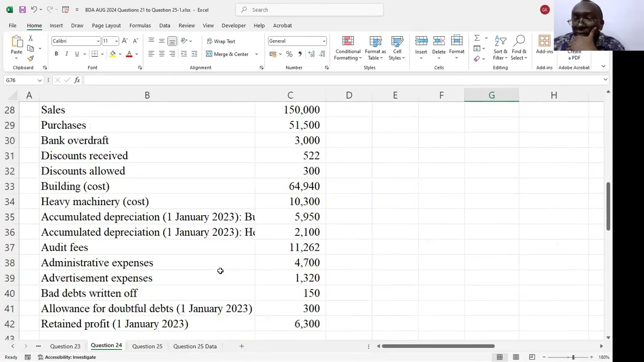
Task: Open the font size dropdown
Action: (x=116, y=41)
